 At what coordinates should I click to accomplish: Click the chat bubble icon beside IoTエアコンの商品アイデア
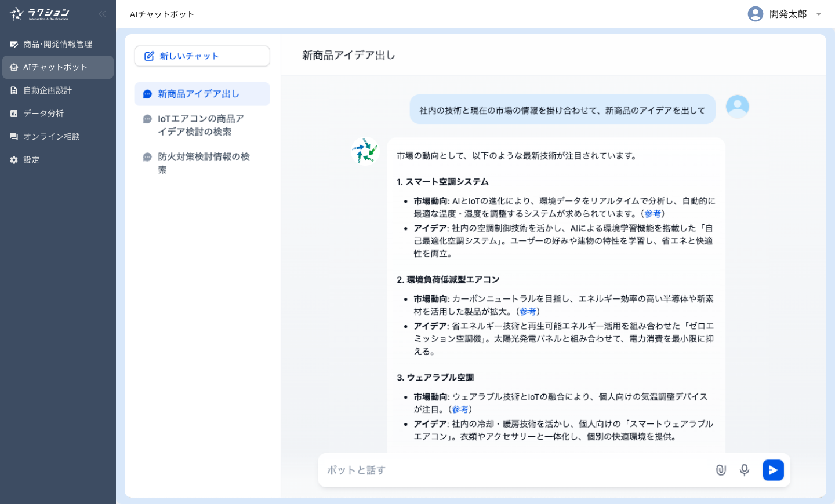147,119
